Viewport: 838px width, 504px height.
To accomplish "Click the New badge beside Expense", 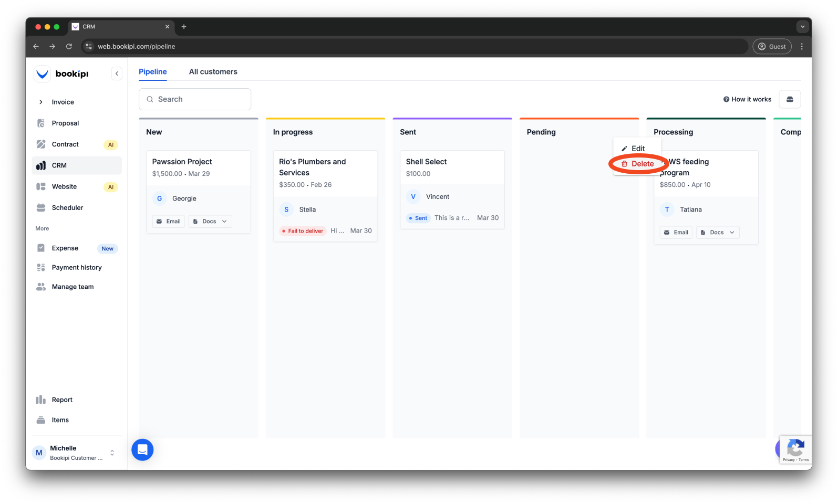I will (107, 249).
